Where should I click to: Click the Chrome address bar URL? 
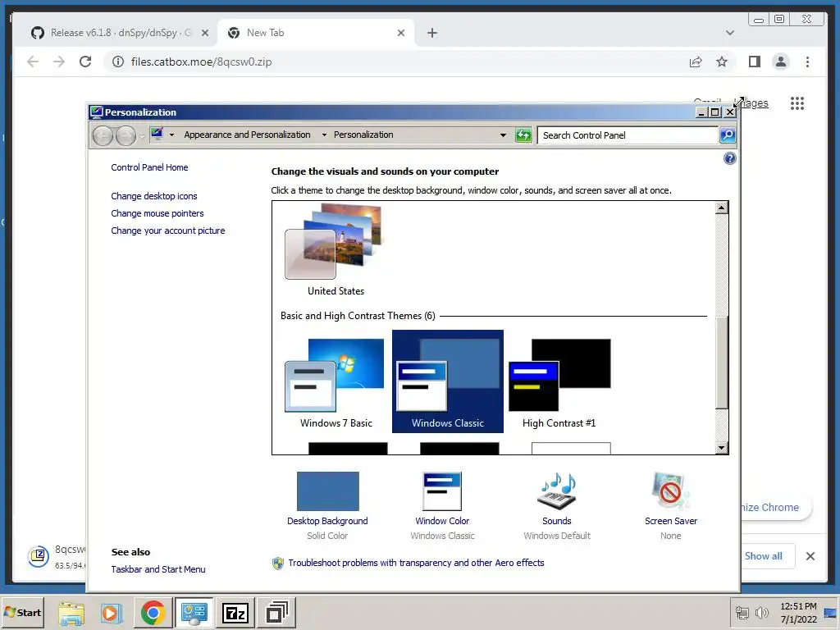[x=201, y=62]
